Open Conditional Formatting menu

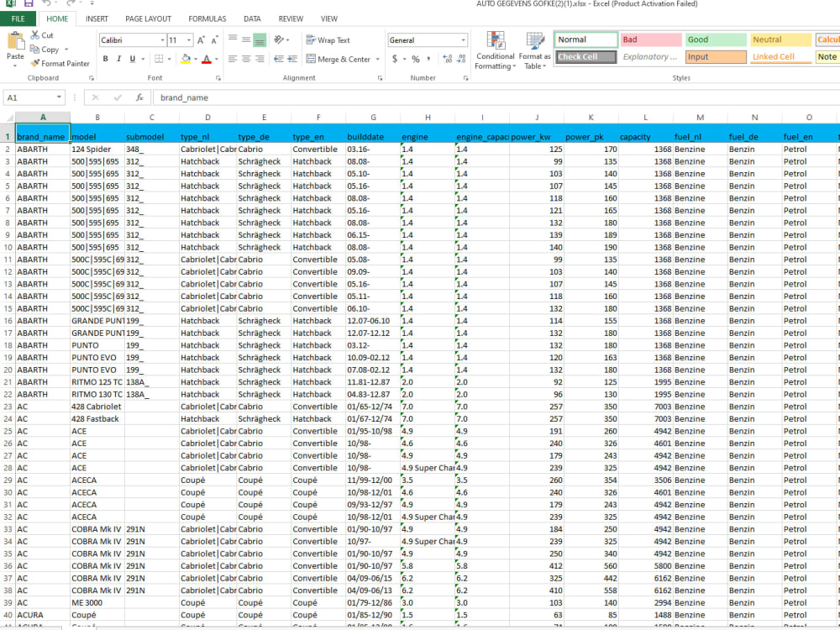click(x=495, y=51)
